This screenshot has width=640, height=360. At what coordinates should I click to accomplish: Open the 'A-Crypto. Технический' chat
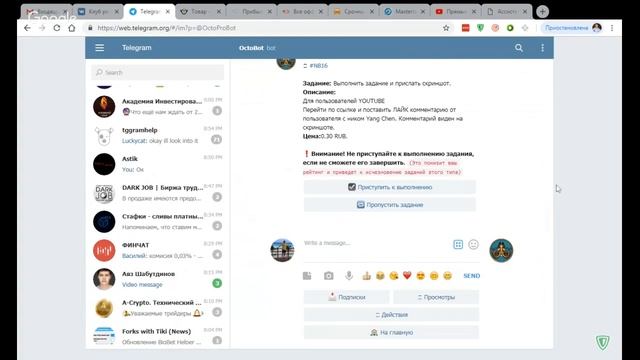tap(158, 308)
